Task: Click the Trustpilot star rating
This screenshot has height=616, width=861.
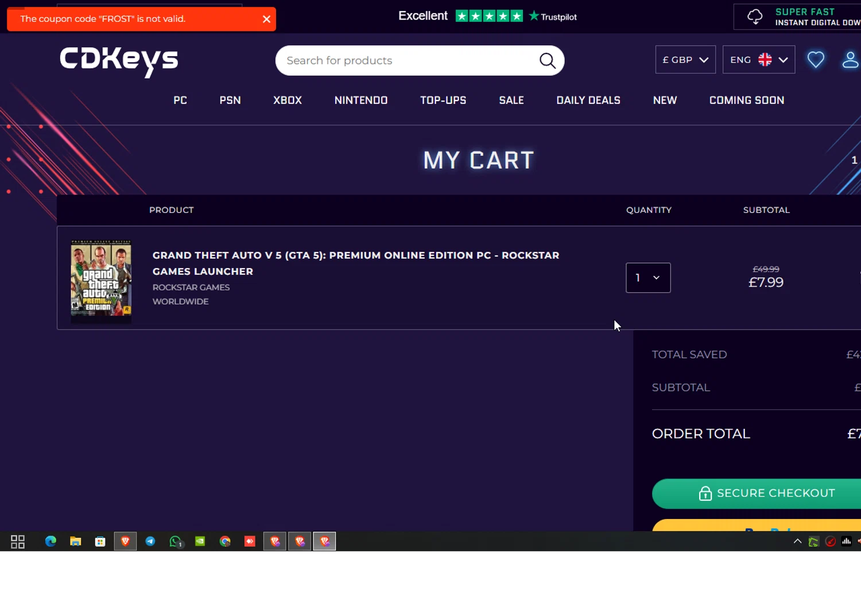Action: [489, 16]
